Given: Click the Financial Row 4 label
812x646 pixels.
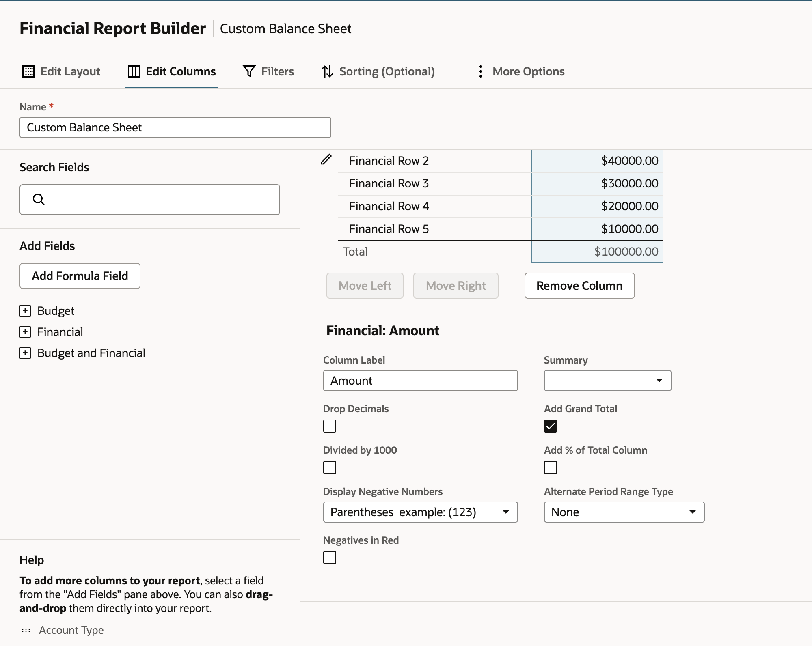Looking at the screenshot, I should click(389, 206).
